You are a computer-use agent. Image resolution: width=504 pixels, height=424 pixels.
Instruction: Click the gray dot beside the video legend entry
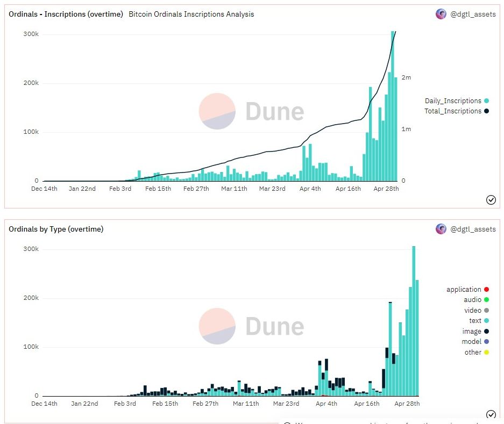[486, 310]
